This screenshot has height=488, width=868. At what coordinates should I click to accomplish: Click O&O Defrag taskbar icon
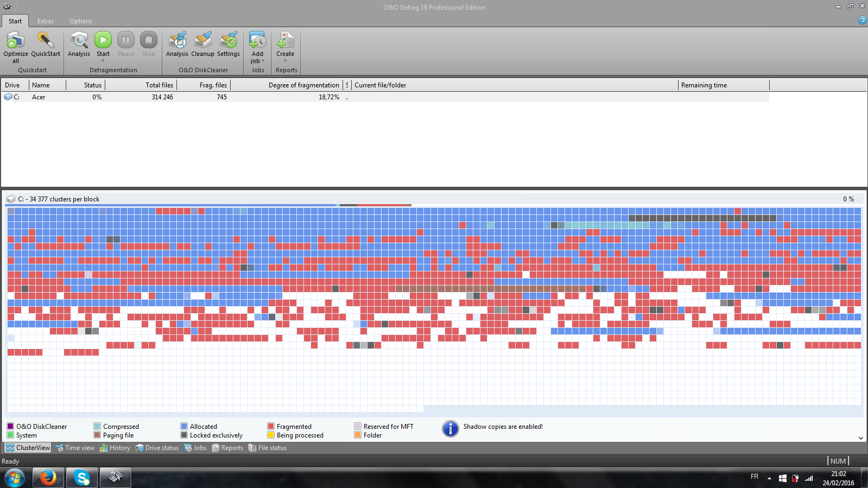[116, 478]
